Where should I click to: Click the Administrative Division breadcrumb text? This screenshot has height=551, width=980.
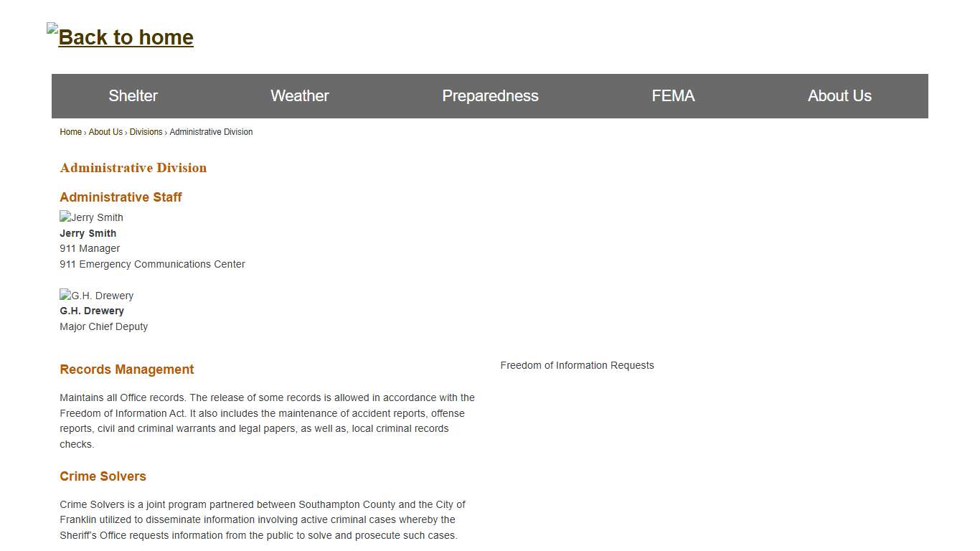pyautogui.click(x=211, y=132)
